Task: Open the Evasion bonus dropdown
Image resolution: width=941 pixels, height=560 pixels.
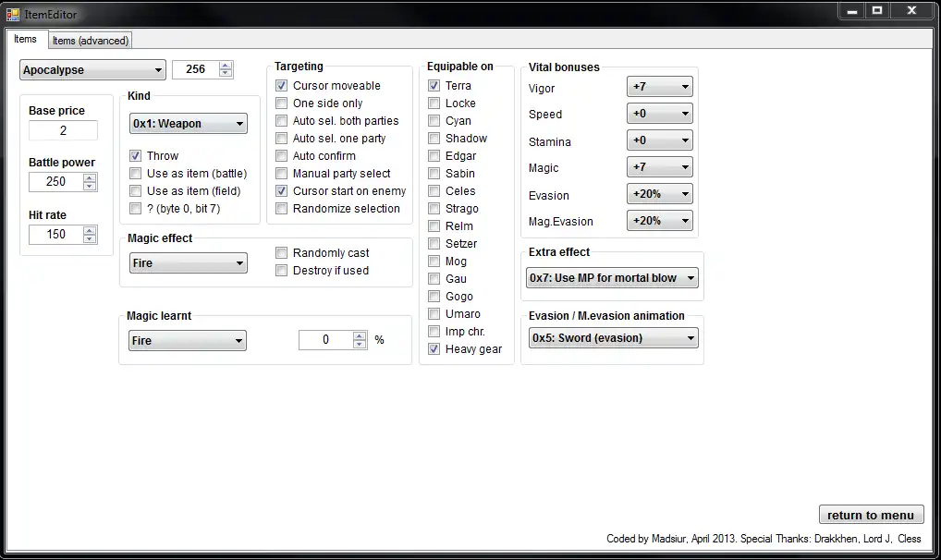Action: pos(660,194)
